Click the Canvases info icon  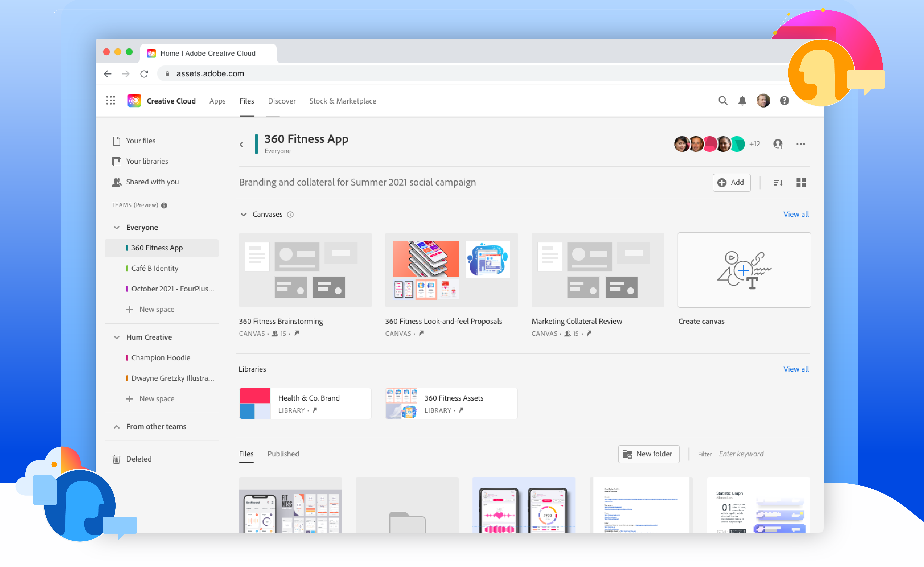(290, 215)
